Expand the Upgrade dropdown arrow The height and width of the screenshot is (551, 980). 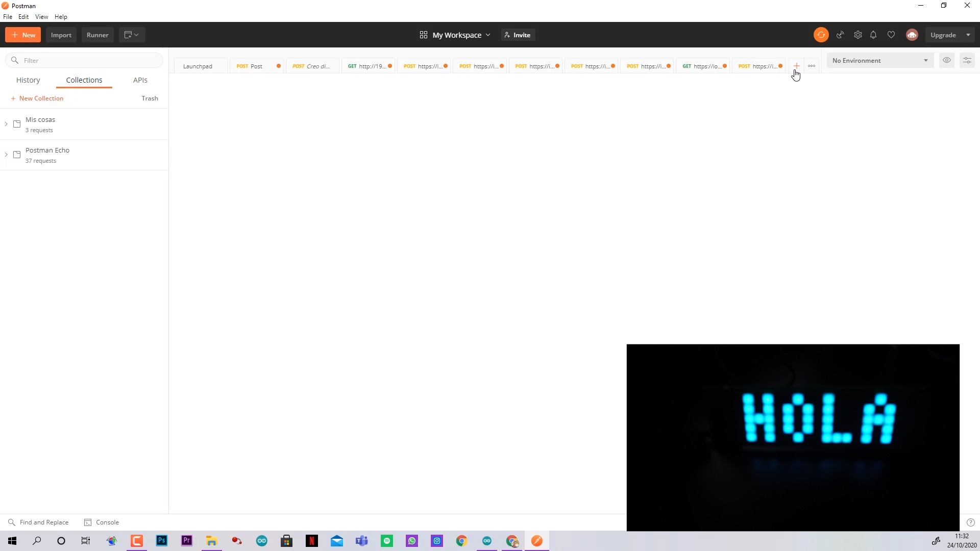[968, 35]
